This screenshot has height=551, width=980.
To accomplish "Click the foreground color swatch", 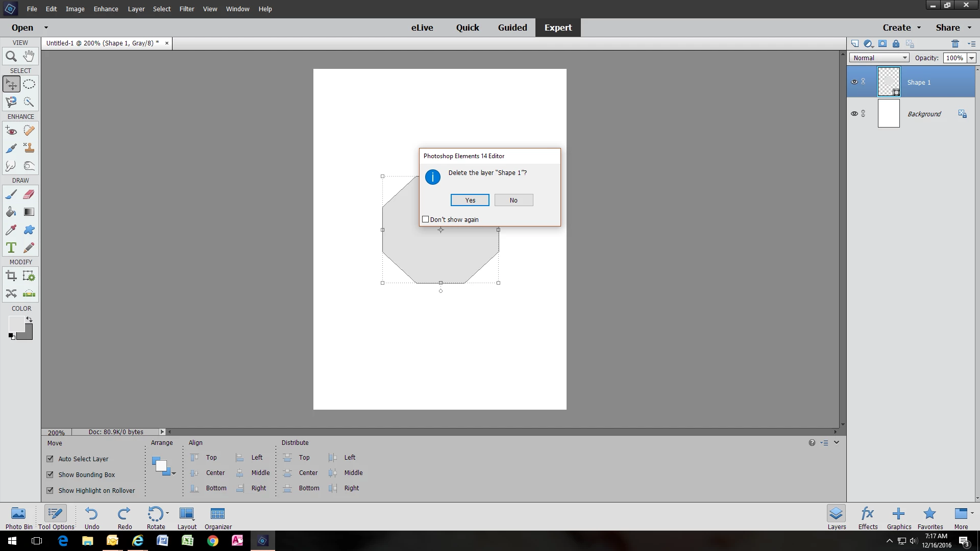I will (x=16, y=323).
